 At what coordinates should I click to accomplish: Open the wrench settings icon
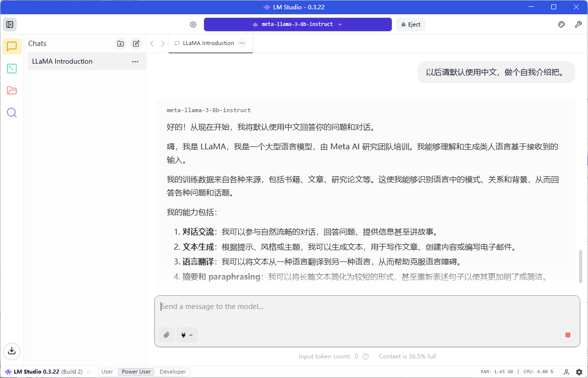click(578, 24)
